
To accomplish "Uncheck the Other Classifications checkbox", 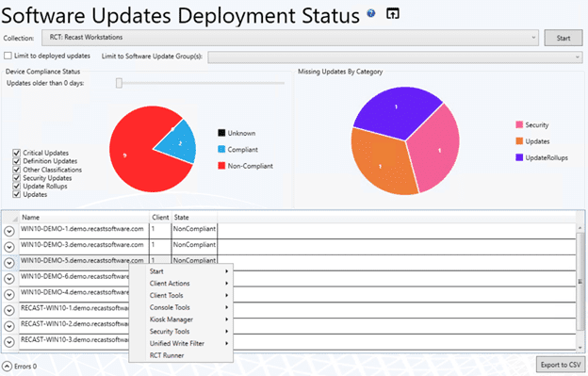I will point(17,170).
